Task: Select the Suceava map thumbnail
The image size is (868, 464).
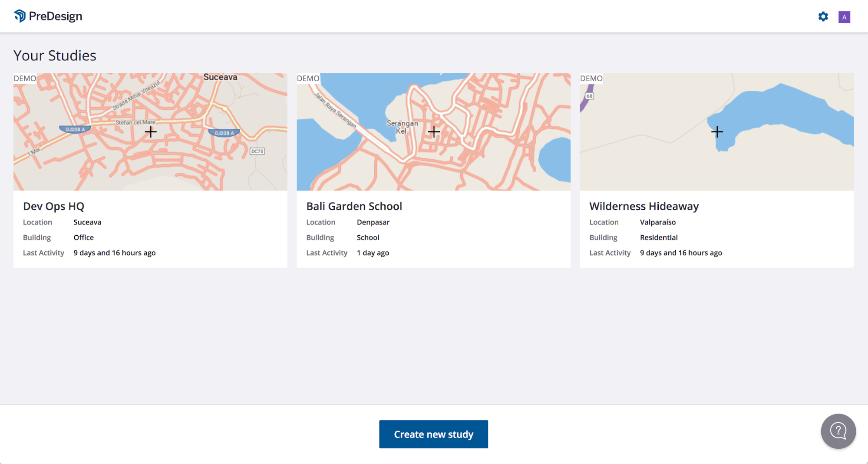Action: (x=150, y=132)
